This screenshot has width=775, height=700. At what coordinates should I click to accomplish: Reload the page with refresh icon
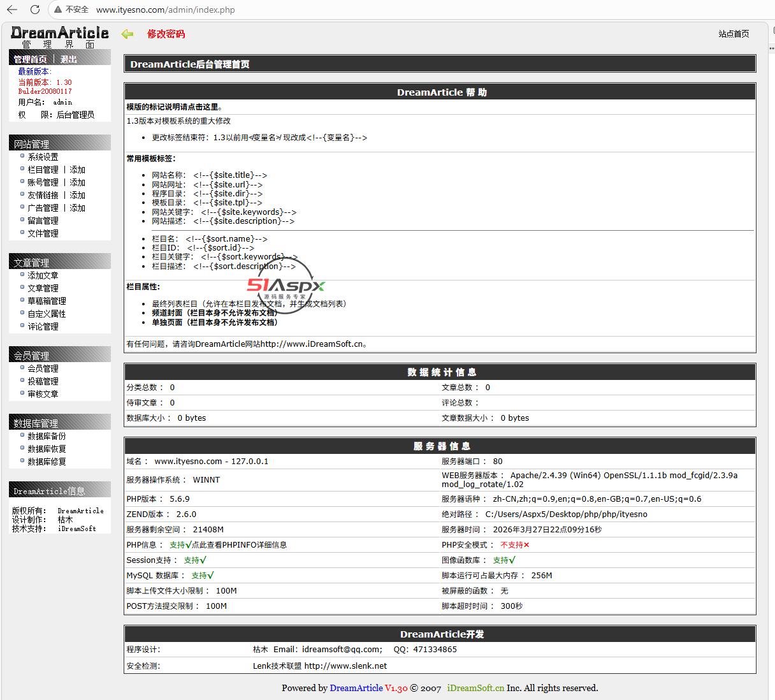[35, 10]
